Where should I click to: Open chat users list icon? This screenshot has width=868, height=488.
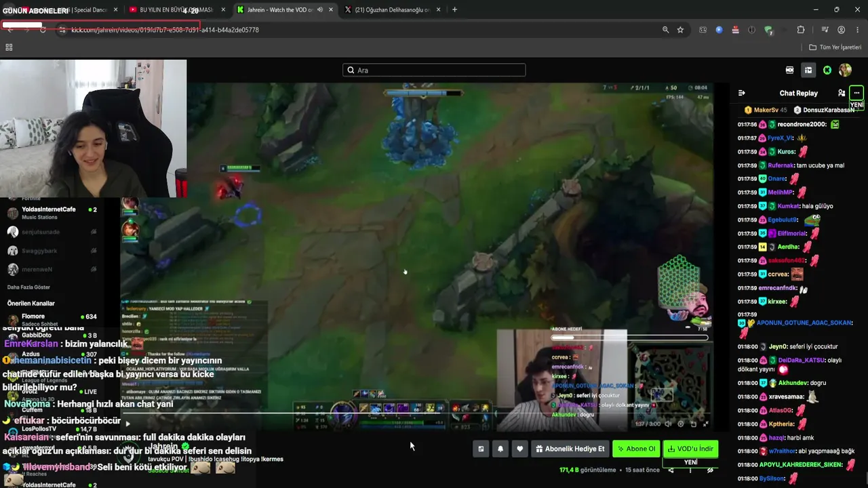[842, 93]
